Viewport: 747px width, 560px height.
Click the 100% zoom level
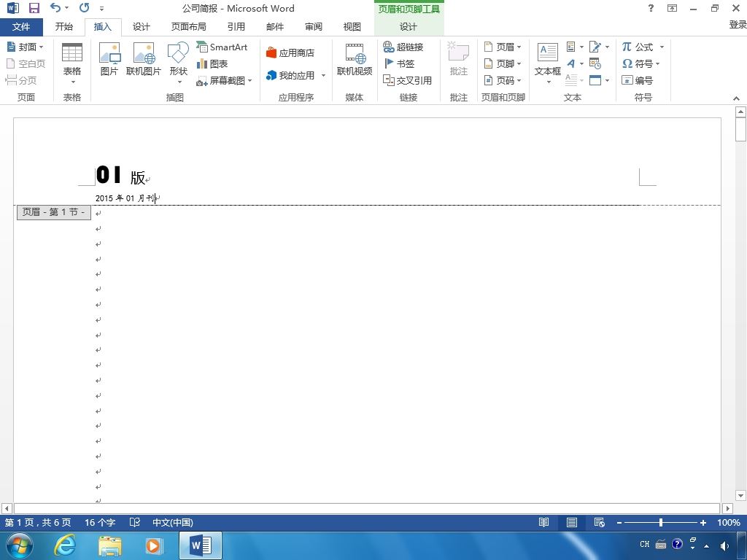click(x=729, y=522)
